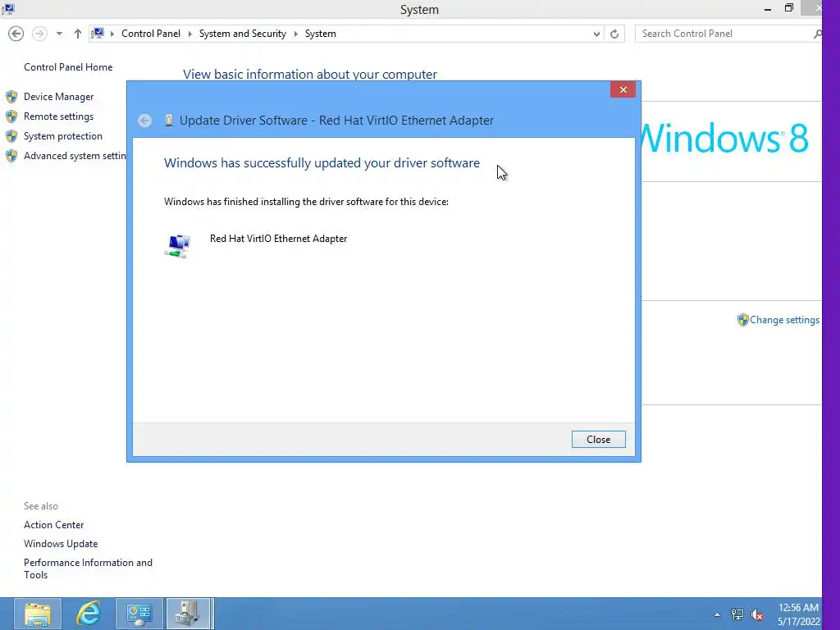Click the System and Security breadcrumb

point(242,34)
